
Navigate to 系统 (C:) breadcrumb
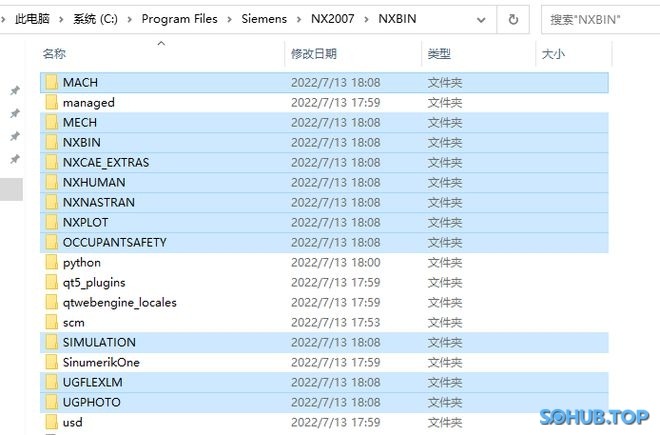tap(96, 19)
